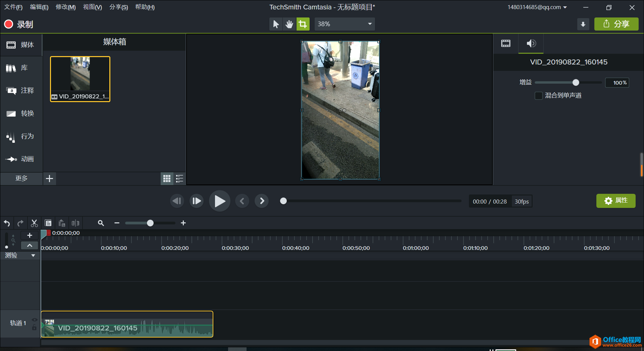644x351 pixels.
Task: Add a new track plus button
Action: click(30, 235)
